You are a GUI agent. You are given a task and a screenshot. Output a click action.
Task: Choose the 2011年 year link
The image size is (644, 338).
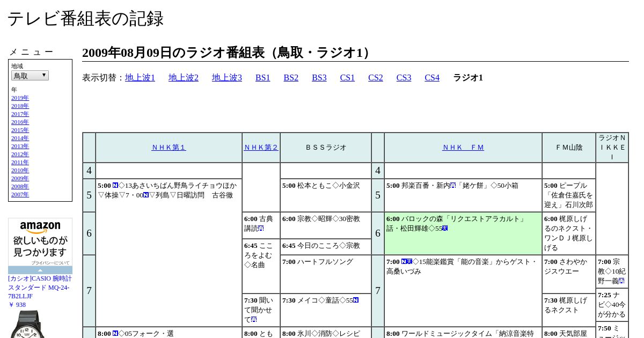(20, 162)
